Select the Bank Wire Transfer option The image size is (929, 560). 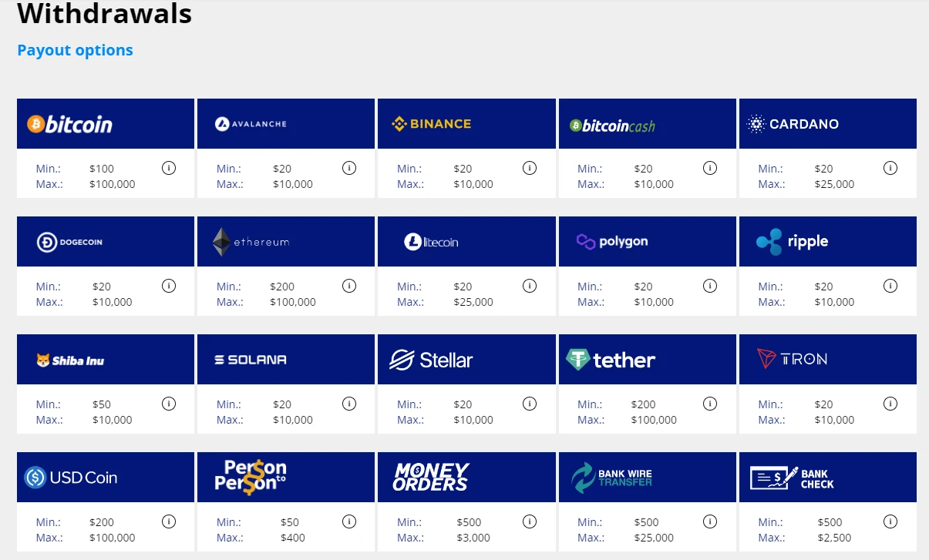point(646,477)
